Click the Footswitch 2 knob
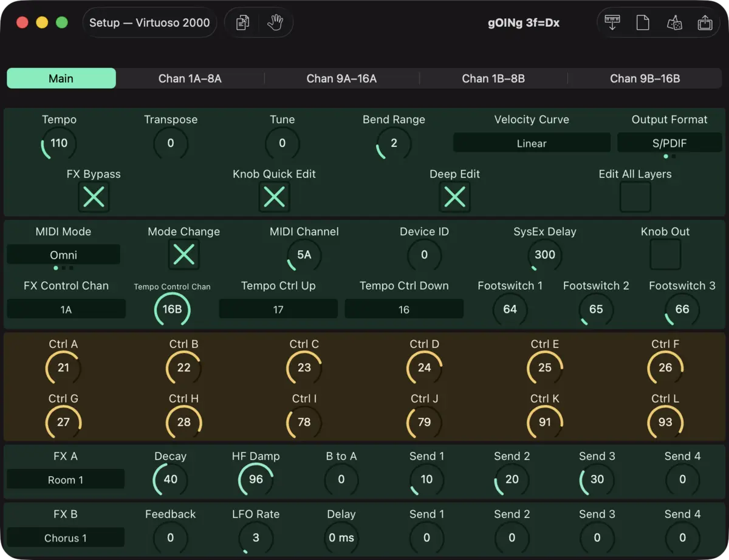This screenshot has height=560, width=729. 596,309
